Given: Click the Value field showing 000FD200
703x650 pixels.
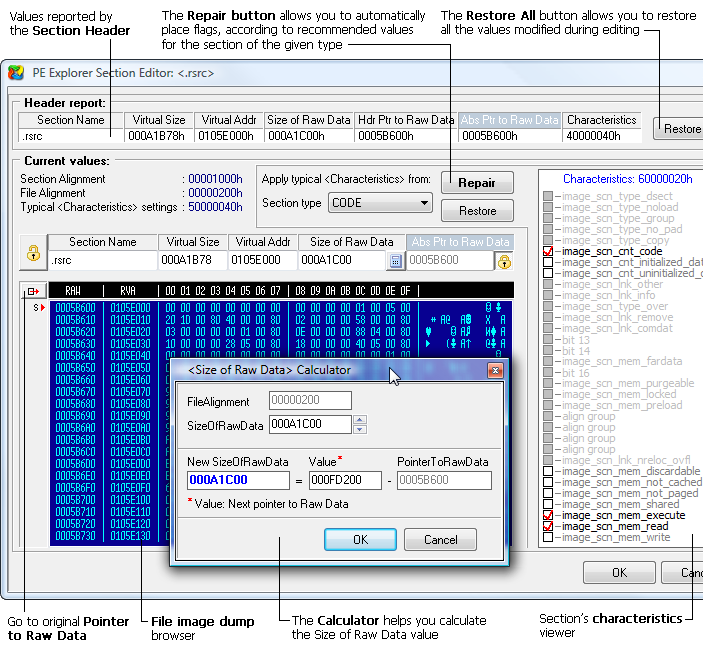Looking at the screenshot, I should [345, 481].
